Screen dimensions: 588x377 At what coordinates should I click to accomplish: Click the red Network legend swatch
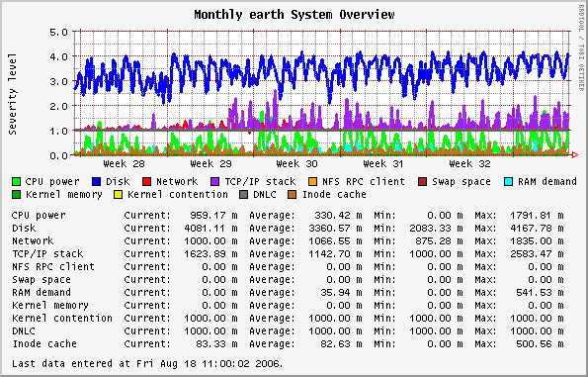[x=146, y=182]
